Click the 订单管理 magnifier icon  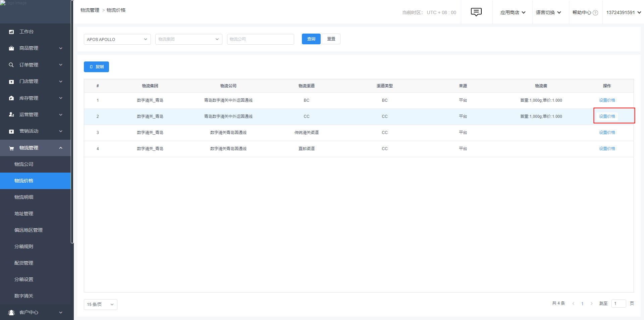click(11, 65)
